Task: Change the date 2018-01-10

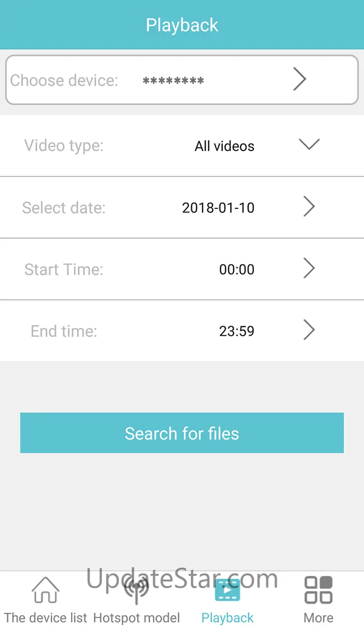Action: [x=218, y=208]
